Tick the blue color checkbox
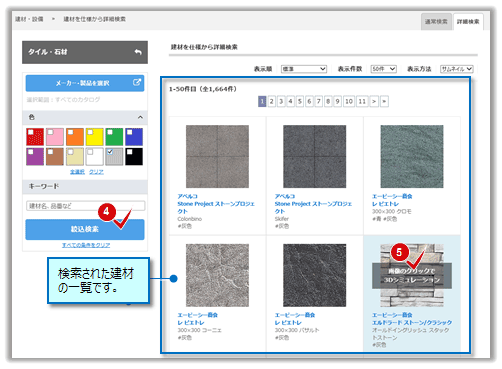 pos(130,132)
